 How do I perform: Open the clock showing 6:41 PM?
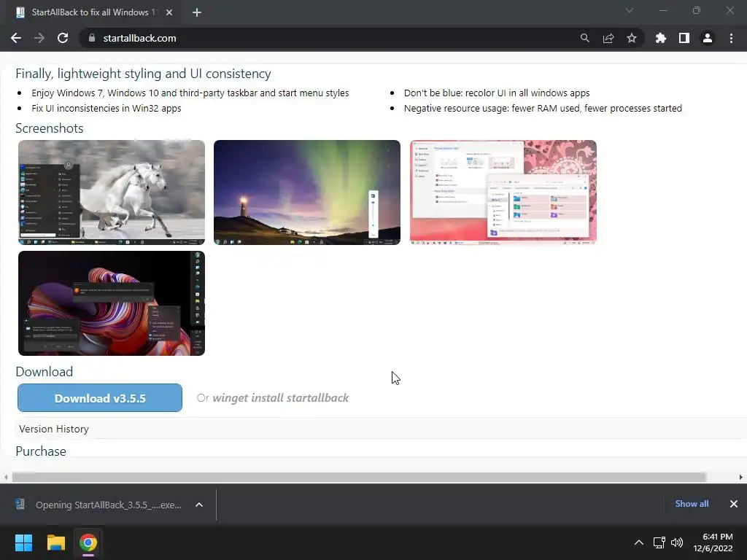(713, 542)
